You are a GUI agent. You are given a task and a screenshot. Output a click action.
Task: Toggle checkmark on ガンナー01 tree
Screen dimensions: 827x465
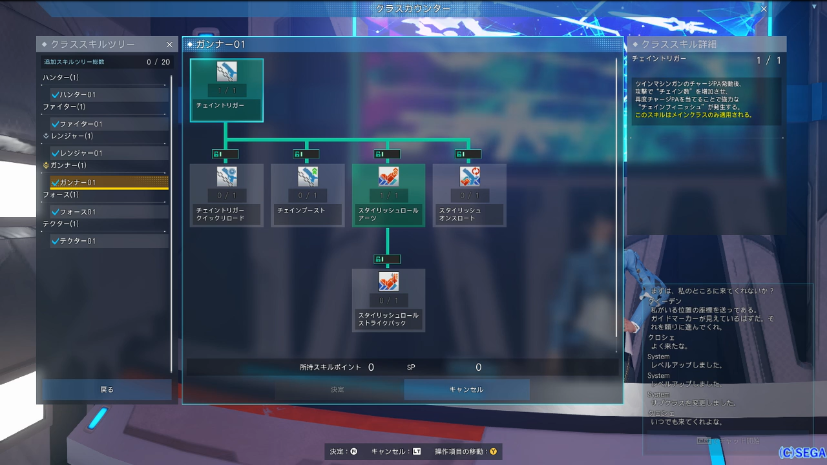[55, 182]
